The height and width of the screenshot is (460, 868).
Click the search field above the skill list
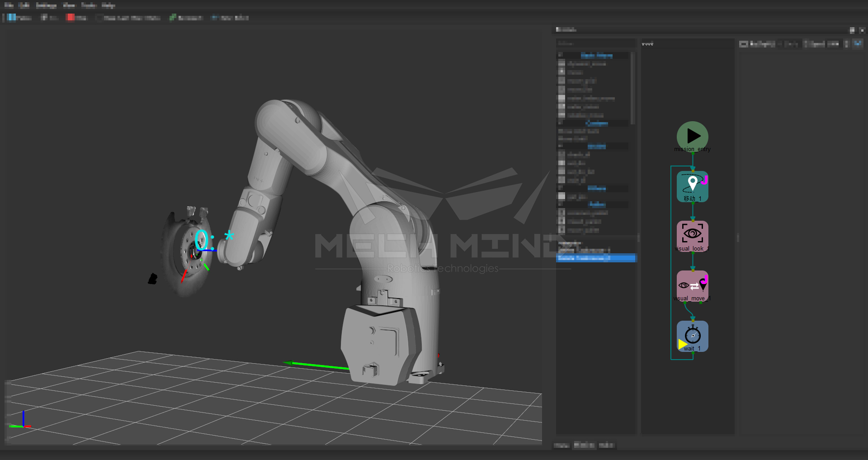[x=596, y=43]
